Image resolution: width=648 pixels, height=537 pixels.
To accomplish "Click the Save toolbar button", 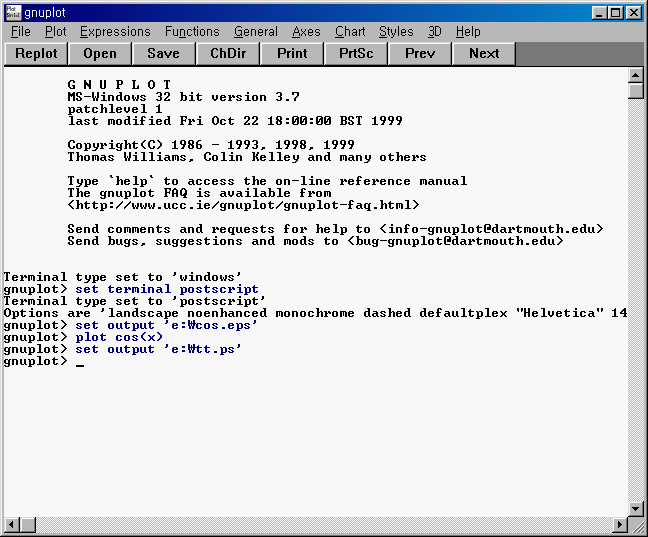I will click(163, 54).
